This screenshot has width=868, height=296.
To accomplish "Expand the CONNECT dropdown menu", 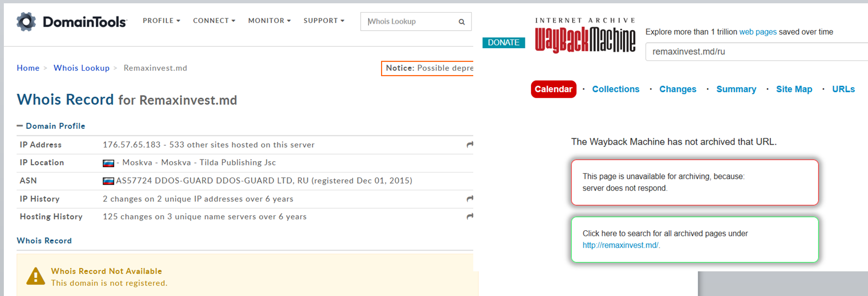I will (x=214, y=21).
